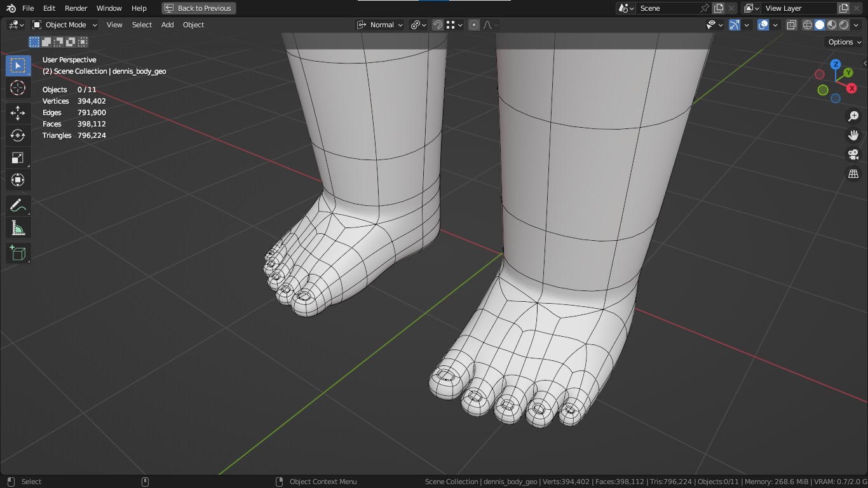Create new scene with the Scene copy icon
Screen dimensions: 868x488
pos(719,8)
